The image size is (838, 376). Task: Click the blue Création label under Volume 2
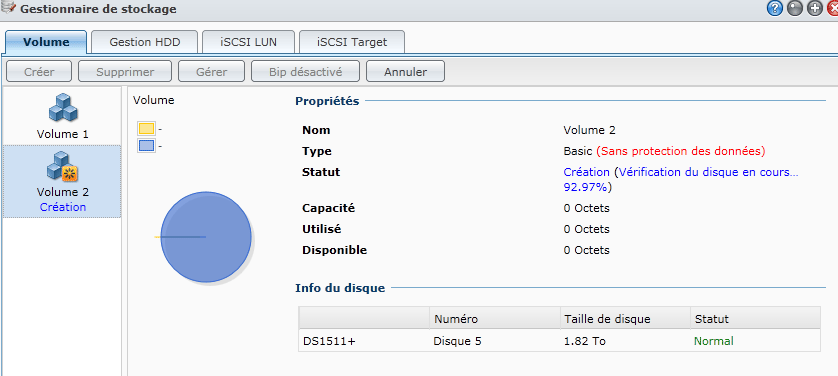click(x=63, y=207)
